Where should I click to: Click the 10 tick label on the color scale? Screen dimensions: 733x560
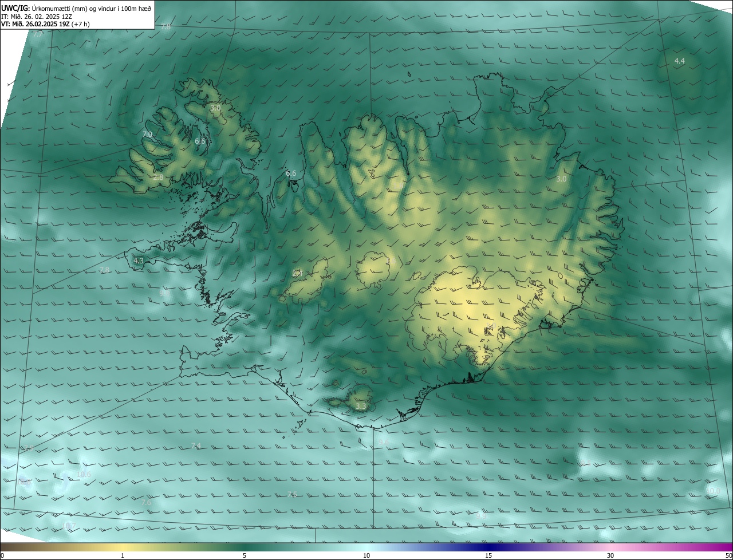[366, 555]
